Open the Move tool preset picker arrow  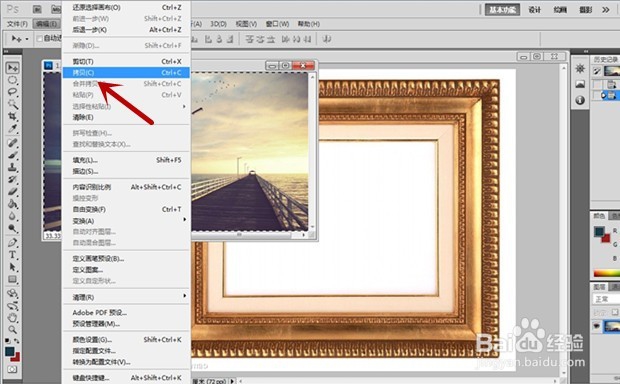(x=27, y=39)
